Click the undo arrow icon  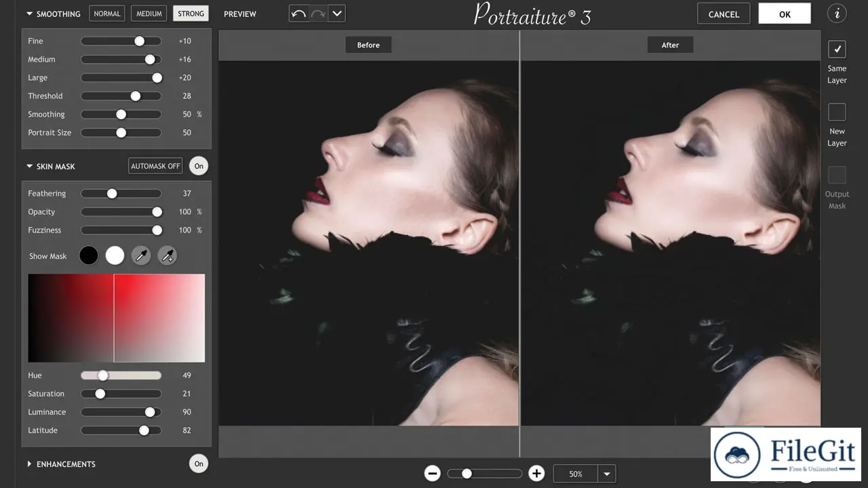pos(298,14)
